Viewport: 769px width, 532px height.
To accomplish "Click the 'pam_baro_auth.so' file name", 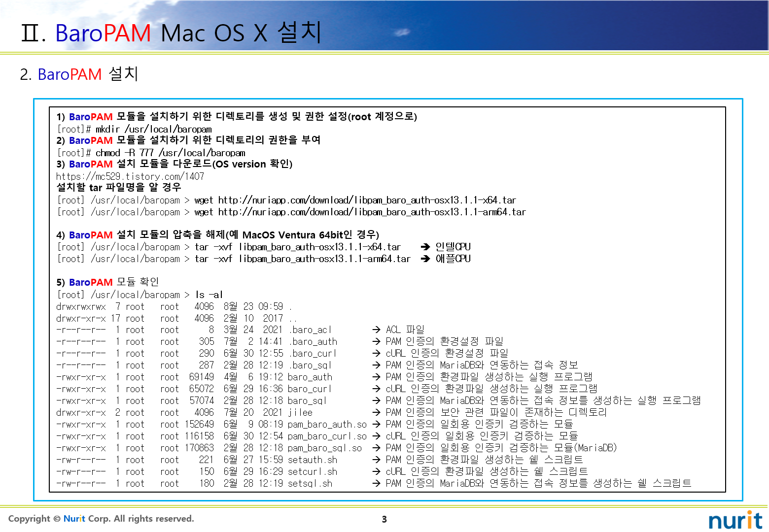I will coord(327,424).
